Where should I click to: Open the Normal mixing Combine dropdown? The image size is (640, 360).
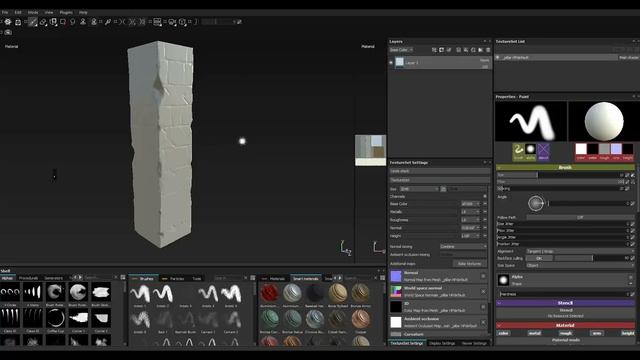tap(463, 247)
